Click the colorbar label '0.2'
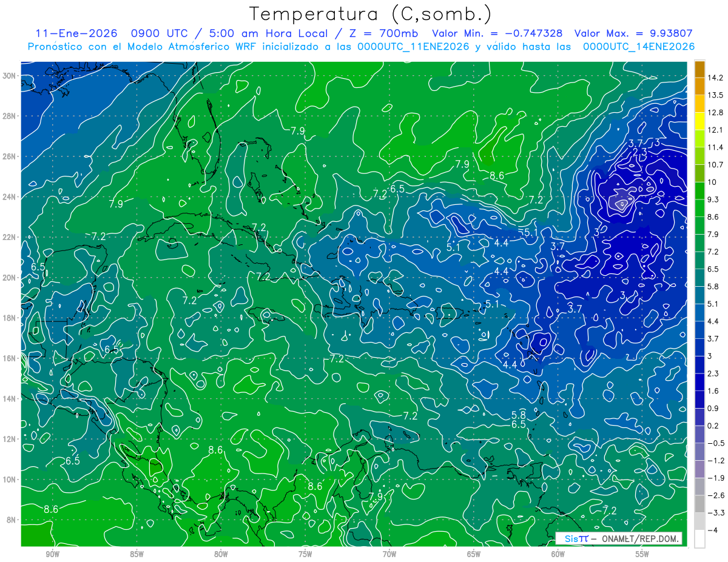The width and height of the screenshot is (728, 562). [713, 426]
